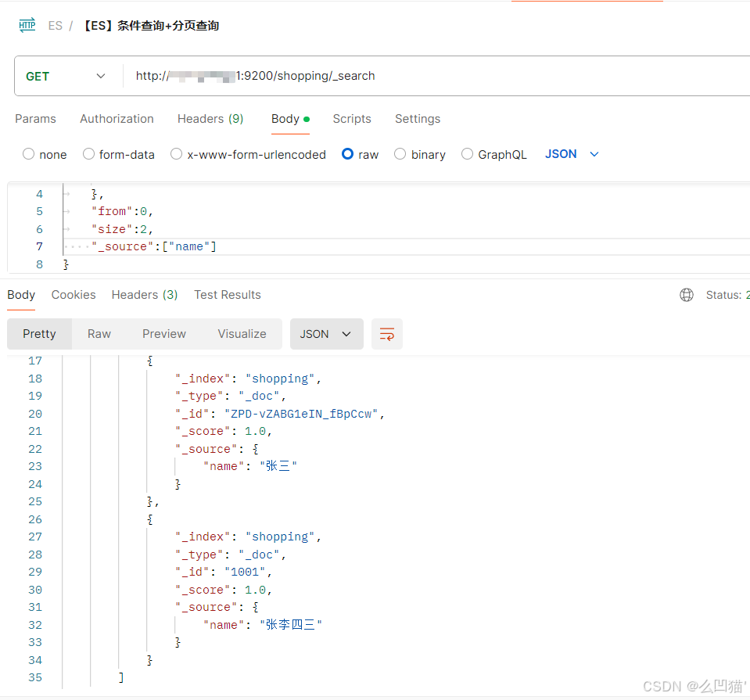Click the request URL input field
This screenshot has height=700, width=750.
[x=438, y=76]
